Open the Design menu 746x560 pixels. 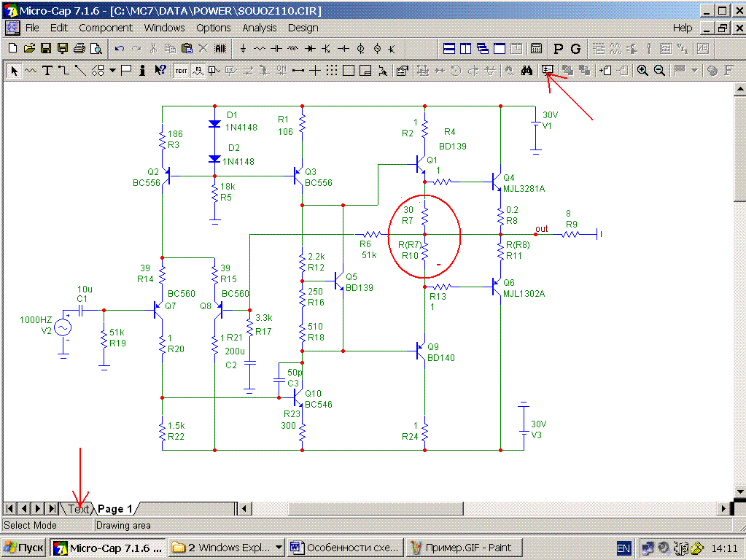303,28
